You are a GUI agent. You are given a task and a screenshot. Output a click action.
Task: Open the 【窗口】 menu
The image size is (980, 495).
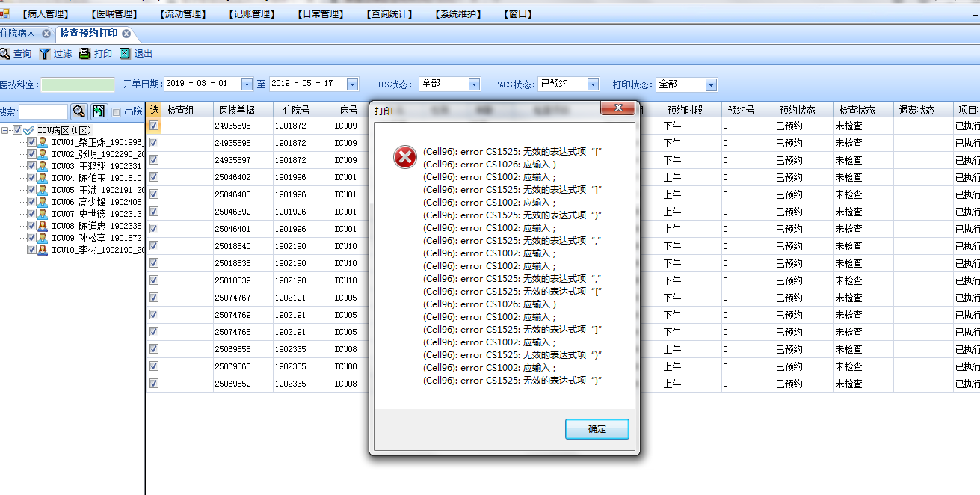click(518, 14)
